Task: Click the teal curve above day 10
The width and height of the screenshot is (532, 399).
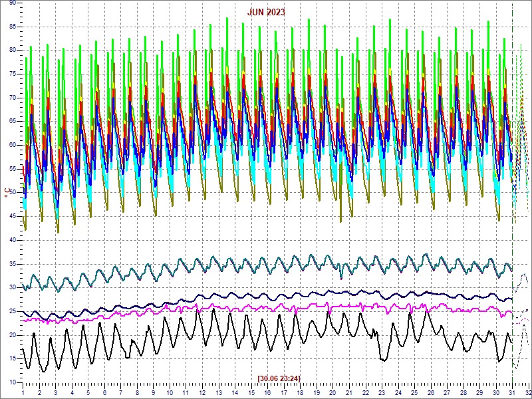Action: tap(170, 271)
